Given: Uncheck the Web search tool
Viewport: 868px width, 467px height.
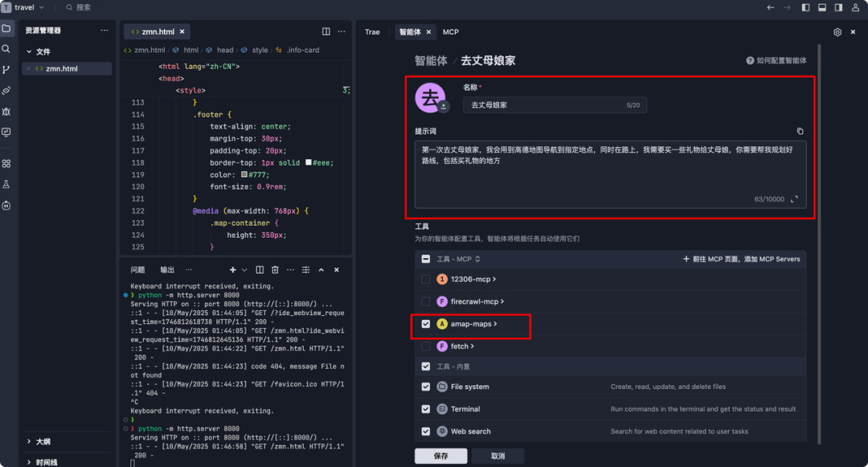Looking at the screenshot, I should click(x=426, y=432).
